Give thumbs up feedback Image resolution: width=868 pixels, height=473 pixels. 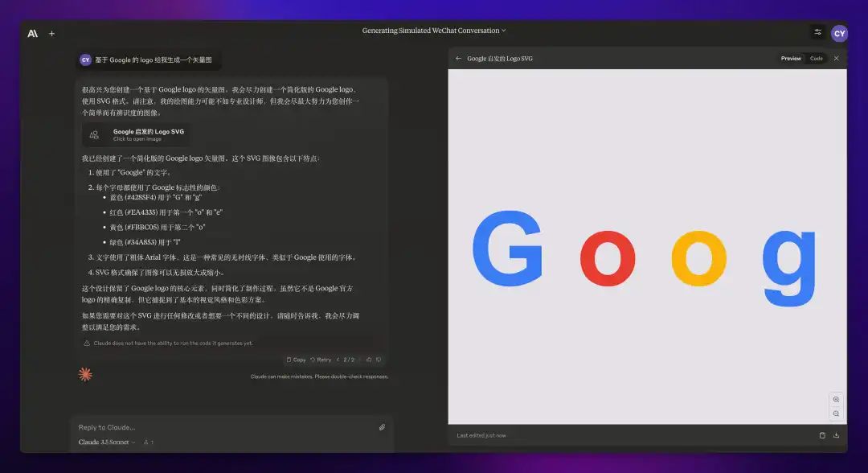(x=369, y=360)
